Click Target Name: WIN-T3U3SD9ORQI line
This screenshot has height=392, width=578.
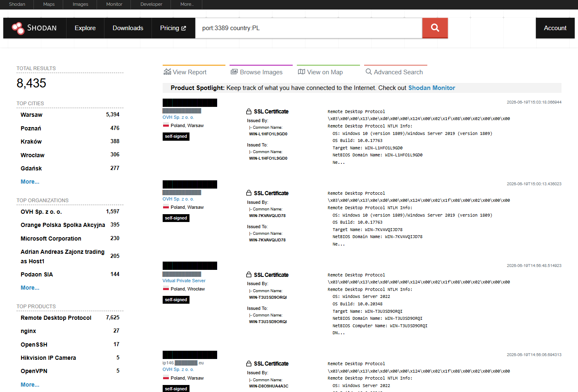click(367, 311)
